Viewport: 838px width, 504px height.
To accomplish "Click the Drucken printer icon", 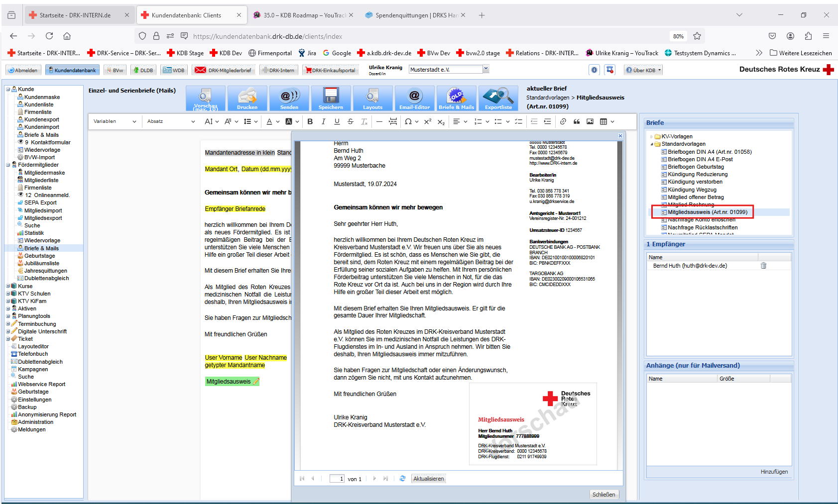I will (247, 98).
